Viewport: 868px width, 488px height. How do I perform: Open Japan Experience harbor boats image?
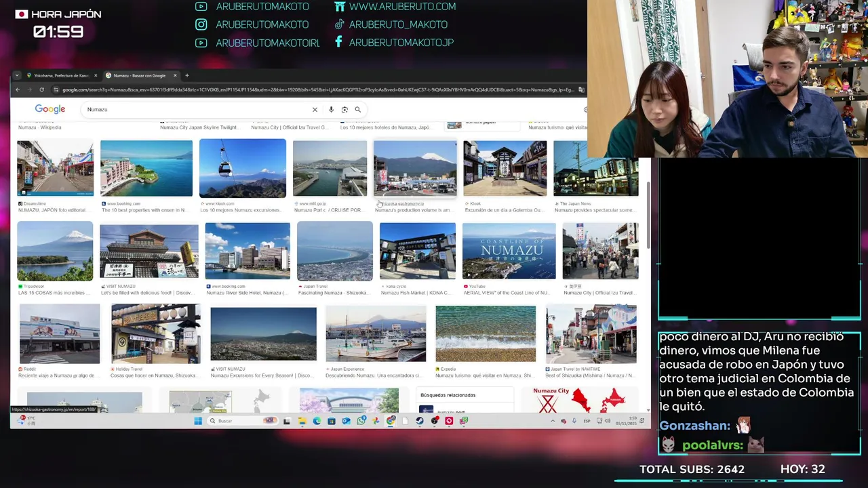[x=376, y=333]
